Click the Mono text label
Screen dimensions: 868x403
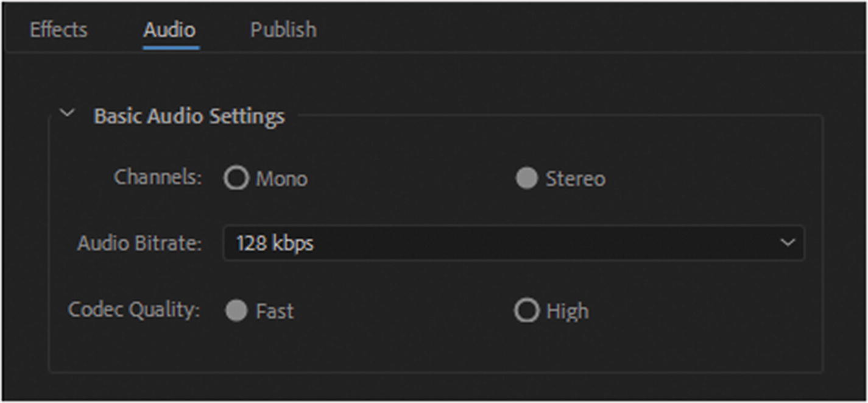281,179
